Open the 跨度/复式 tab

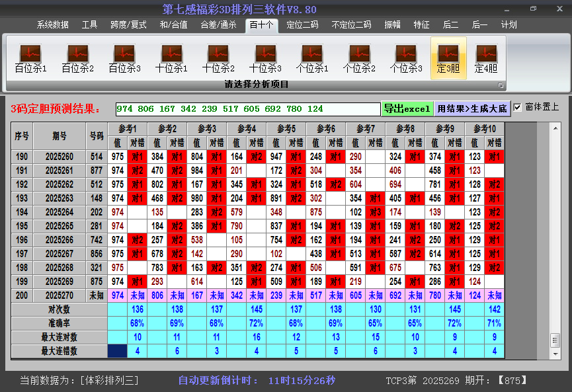pos(128,25)
